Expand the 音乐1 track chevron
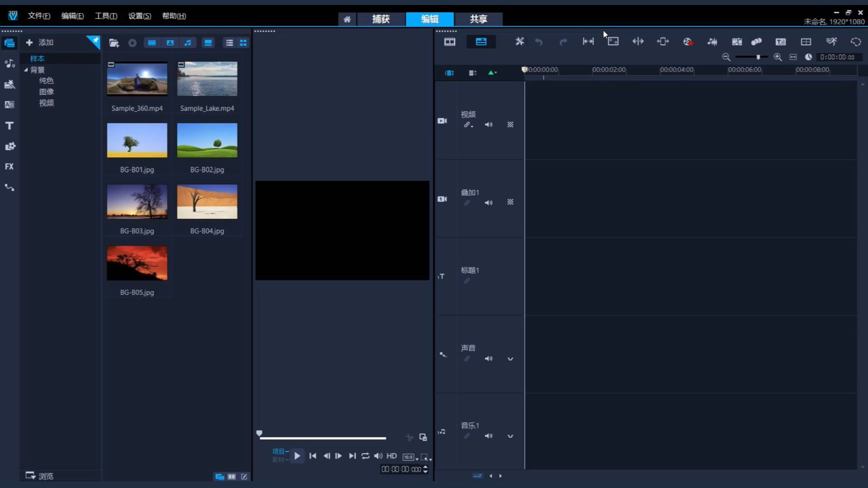868x488 pixels. (510, 436)
